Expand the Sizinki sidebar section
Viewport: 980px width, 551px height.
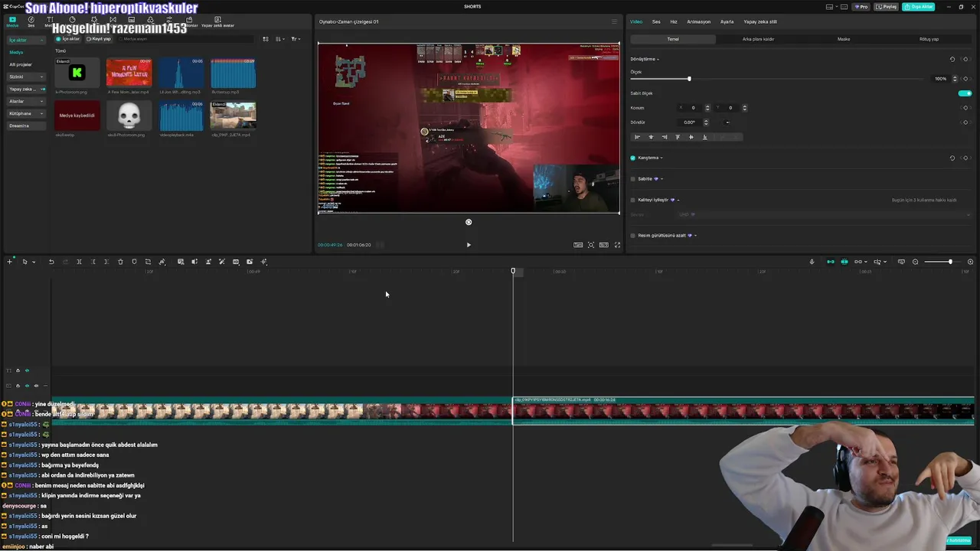pyautogui.click(x=43, y=77)
